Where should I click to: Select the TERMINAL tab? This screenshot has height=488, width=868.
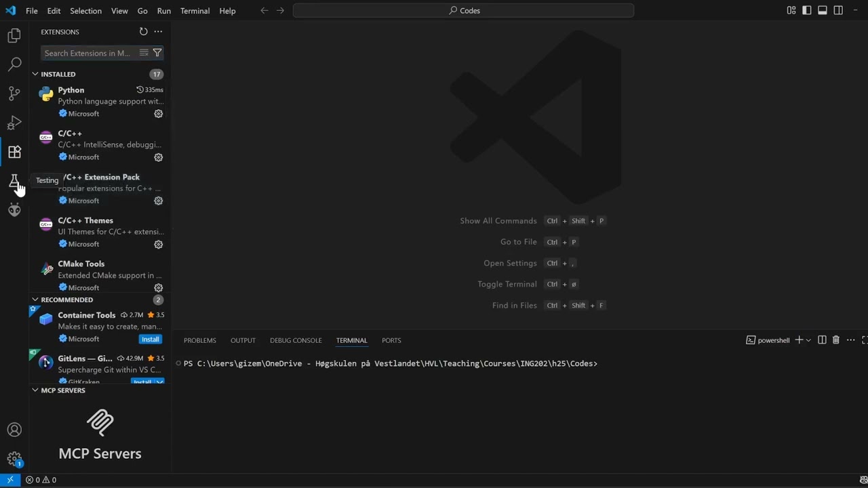[351, 340]
